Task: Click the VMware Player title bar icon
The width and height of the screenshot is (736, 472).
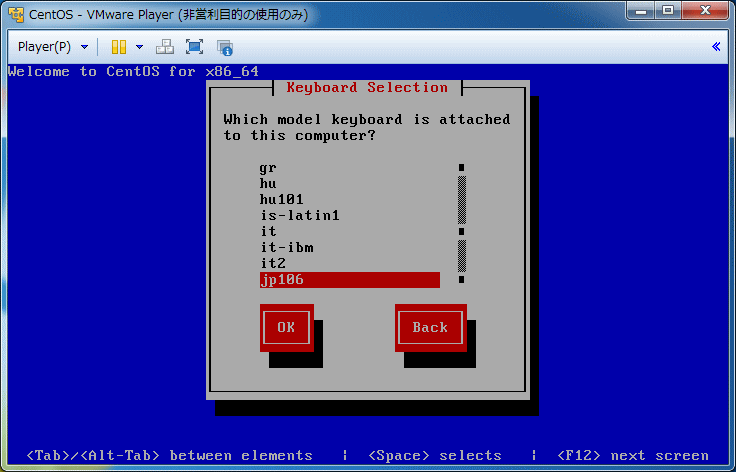Action: (15, 14)
